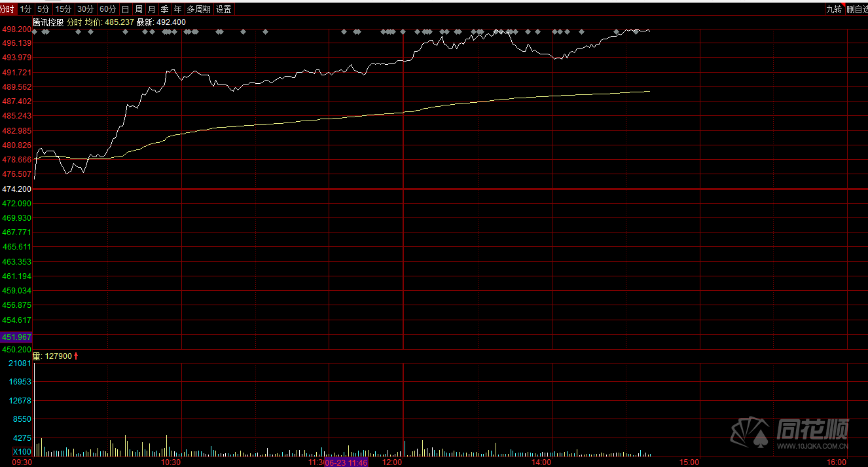Select the 5分 chart period
Viewport: 868px width, 467px height.
pos(43,9)
